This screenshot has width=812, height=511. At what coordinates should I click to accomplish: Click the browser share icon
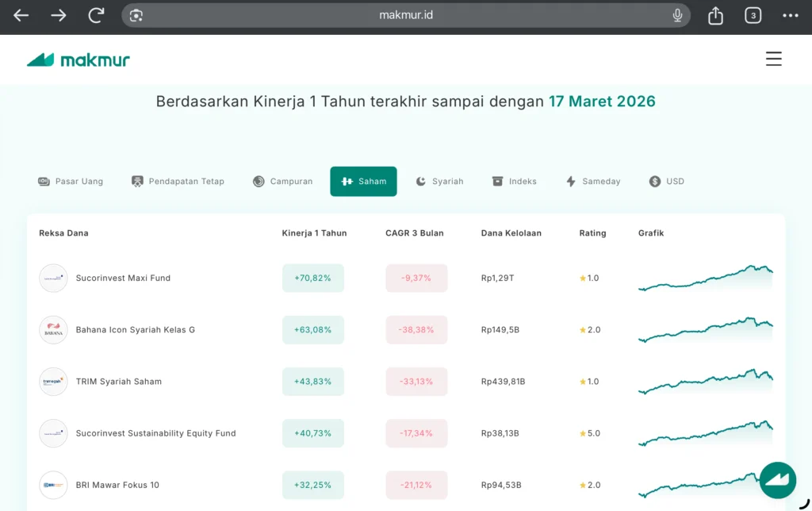714,14
